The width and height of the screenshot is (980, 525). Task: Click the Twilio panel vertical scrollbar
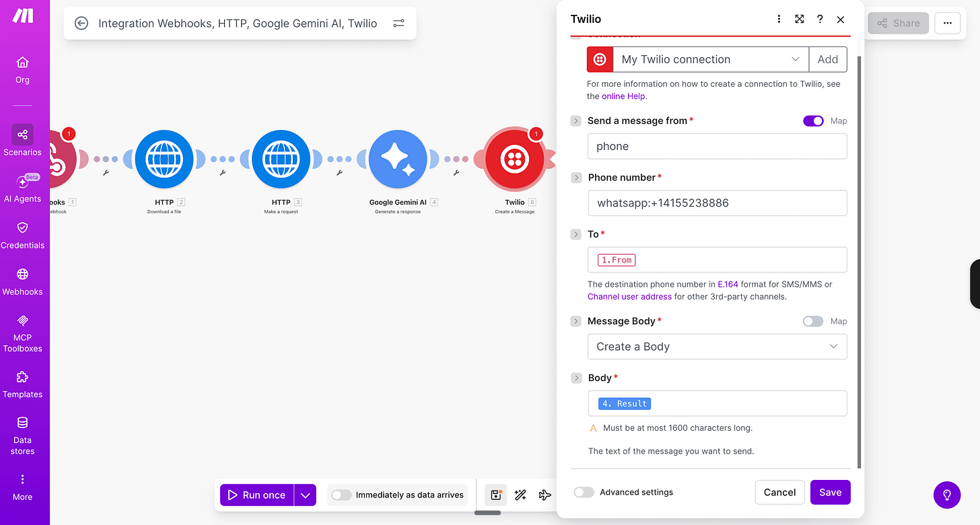pyautogui.click(x=858, y=262)
